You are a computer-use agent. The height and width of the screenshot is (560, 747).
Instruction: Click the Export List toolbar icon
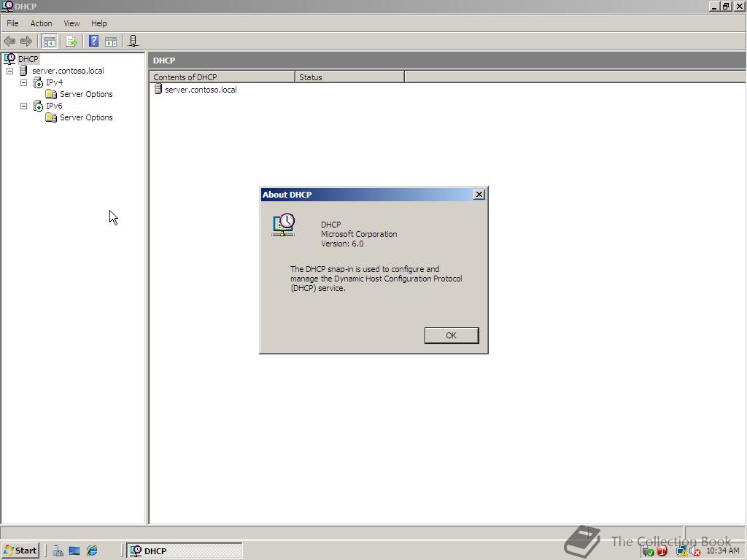coord(71,42)
